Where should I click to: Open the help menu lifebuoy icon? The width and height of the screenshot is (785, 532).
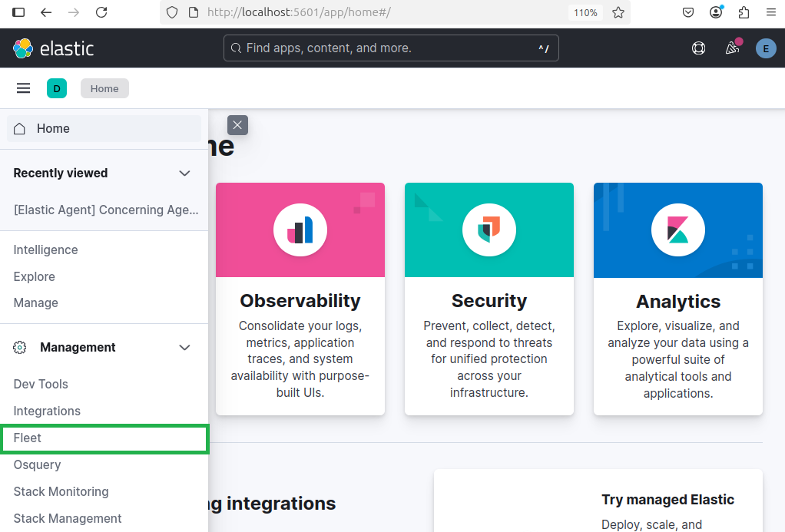coord(698,48)
